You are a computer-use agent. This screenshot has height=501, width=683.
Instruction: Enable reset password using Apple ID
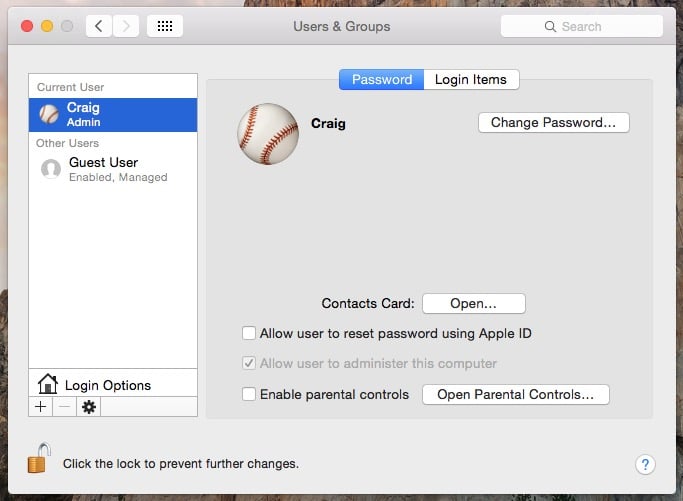coord(249,333)
